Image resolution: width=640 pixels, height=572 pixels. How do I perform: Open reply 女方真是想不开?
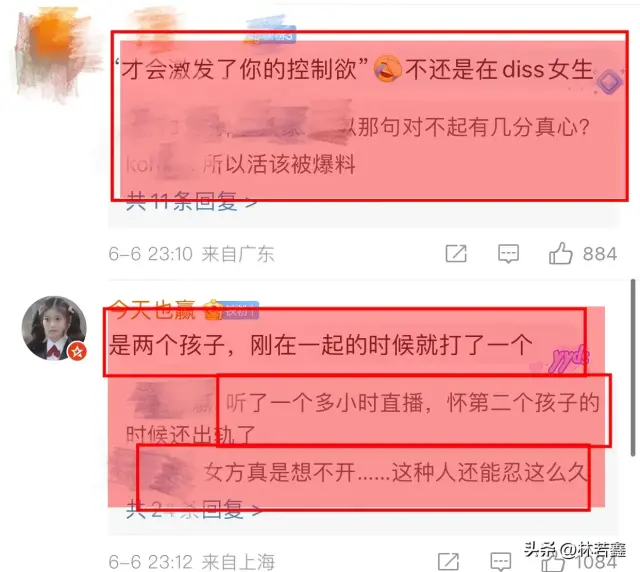tap(350, 473)
